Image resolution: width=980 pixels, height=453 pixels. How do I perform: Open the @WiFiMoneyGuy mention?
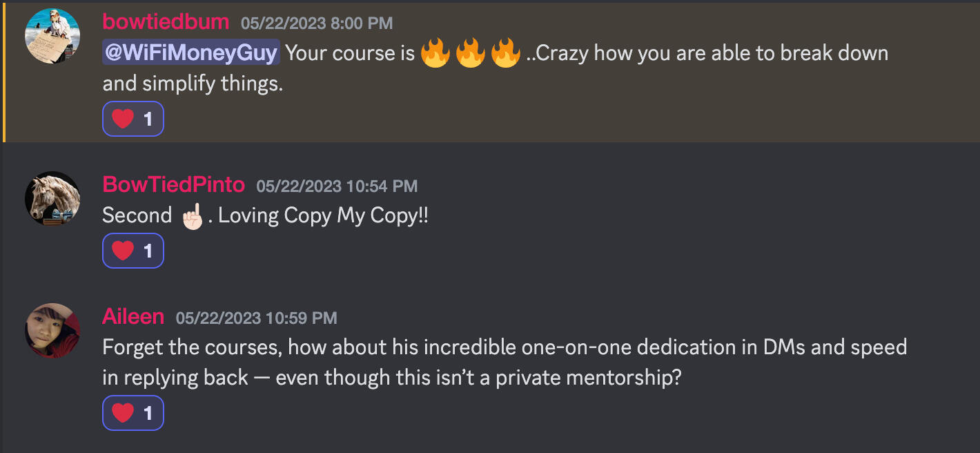191,52
